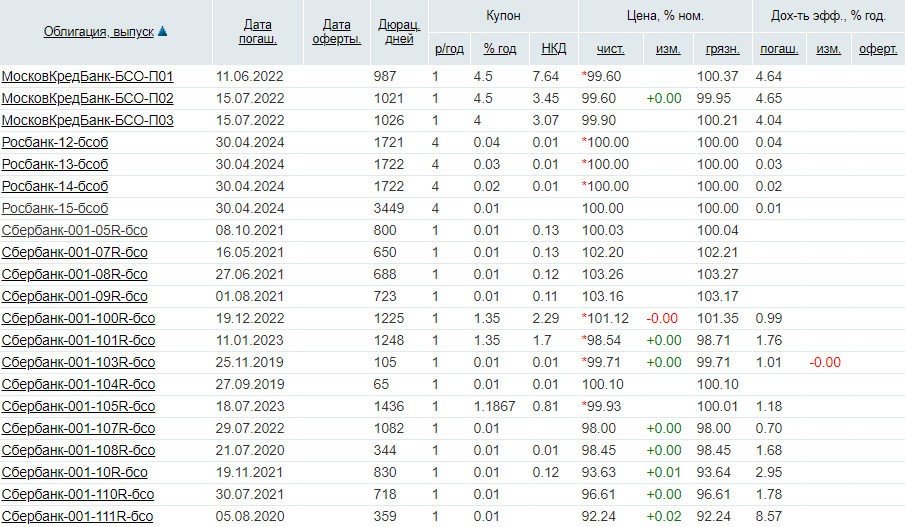Viewport: 905px width, 527px height.
Task: Sort by Дюрац. дней column header
Action: [398, 32]
